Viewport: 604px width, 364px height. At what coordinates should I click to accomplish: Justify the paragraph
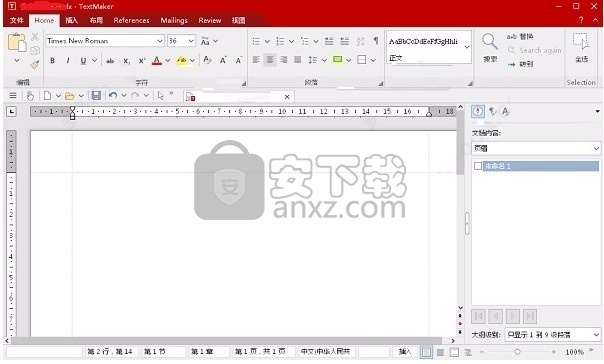[x=298, y=60]
